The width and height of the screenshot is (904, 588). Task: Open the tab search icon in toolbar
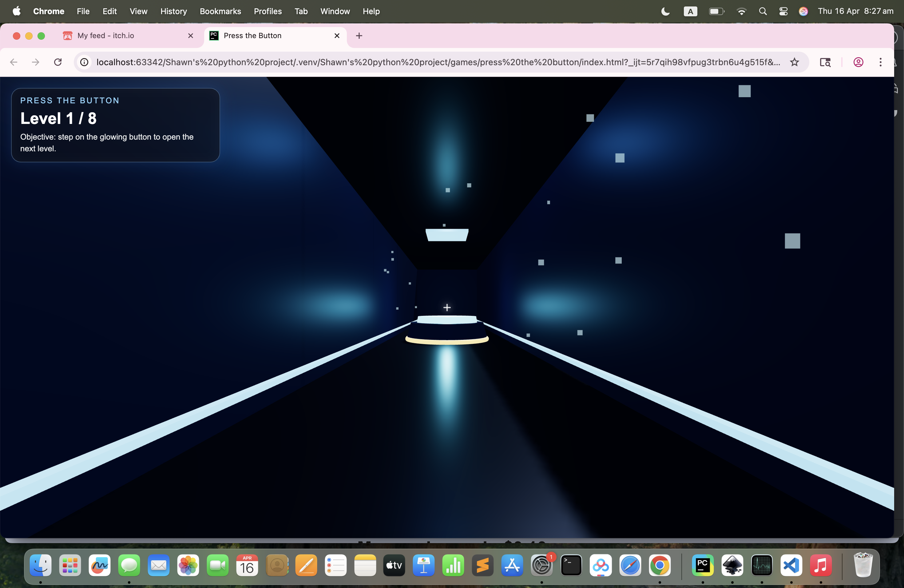click(x=825, y=62)
